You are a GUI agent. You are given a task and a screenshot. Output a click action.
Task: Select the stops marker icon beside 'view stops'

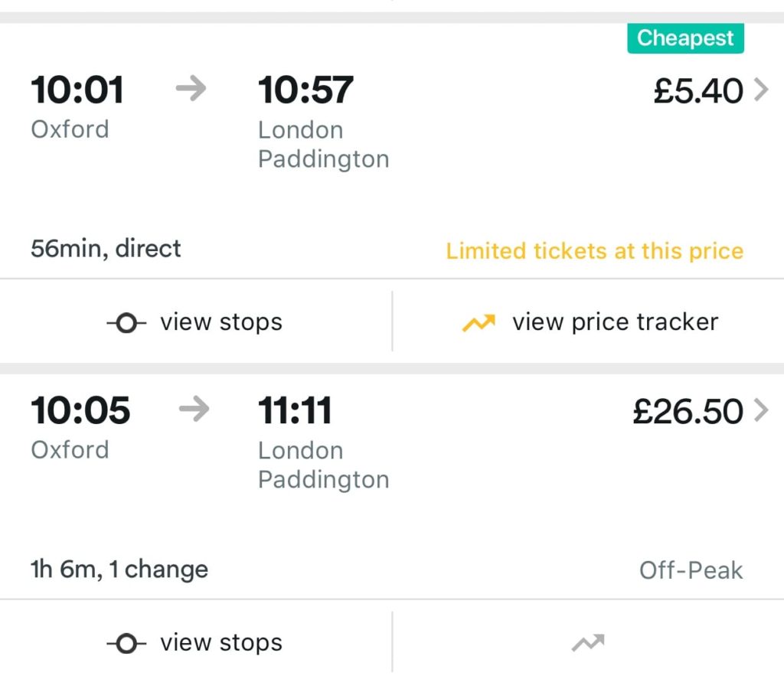click(x=125, y=322)
